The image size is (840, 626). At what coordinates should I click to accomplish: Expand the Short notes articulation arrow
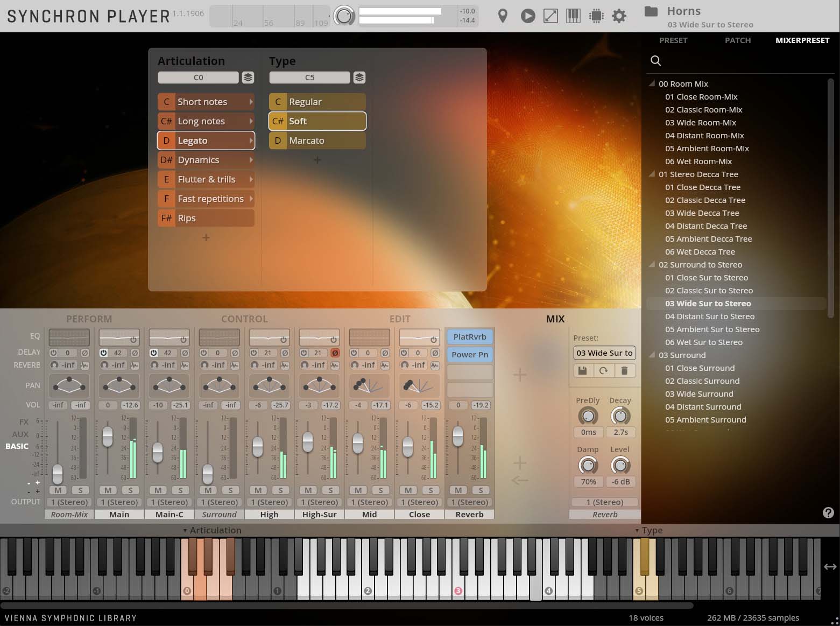250,102
